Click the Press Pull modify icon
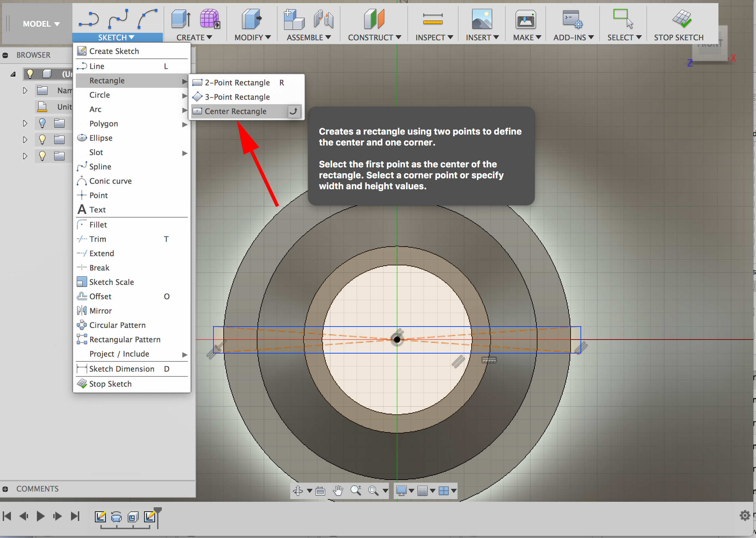Image resolution: width=756 pixels, height=538 pixels. pyautogui.click(x=251, y=19)
